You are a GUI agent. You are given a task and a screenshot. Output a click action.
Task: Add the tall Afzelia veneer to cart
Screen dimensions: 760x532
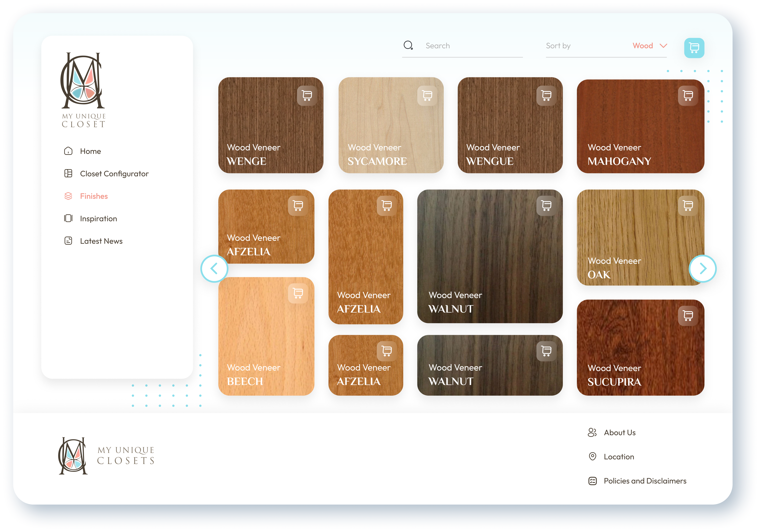coord(387,206)
